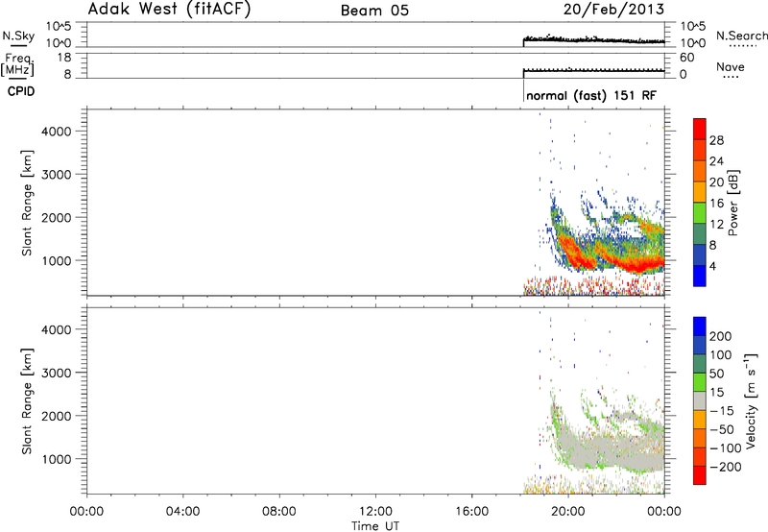Image resolution: width=768 pixels, height=532 pixels.
Task: Click the "N.Sky" legend label
Action: (18, 36)
